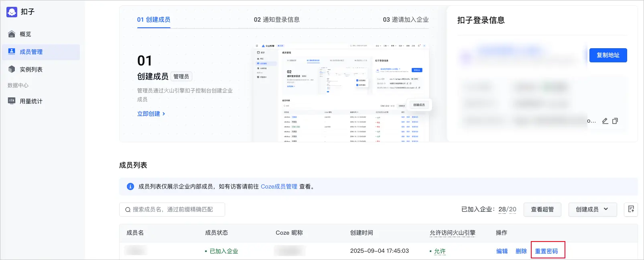Click the search magnifier icon
Screen dimensions: 644x260
pyautogui.click(x=128, y=210)
